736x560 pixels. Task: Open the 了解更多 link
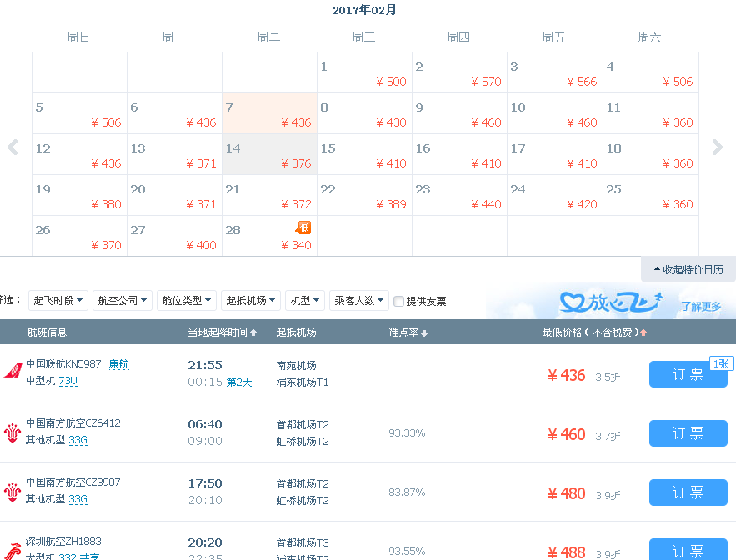tap(700, 306)
